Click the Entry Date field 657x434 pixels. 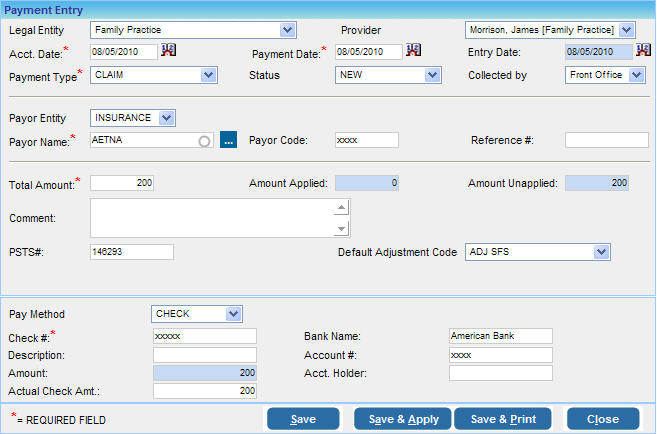click(599, 52)
